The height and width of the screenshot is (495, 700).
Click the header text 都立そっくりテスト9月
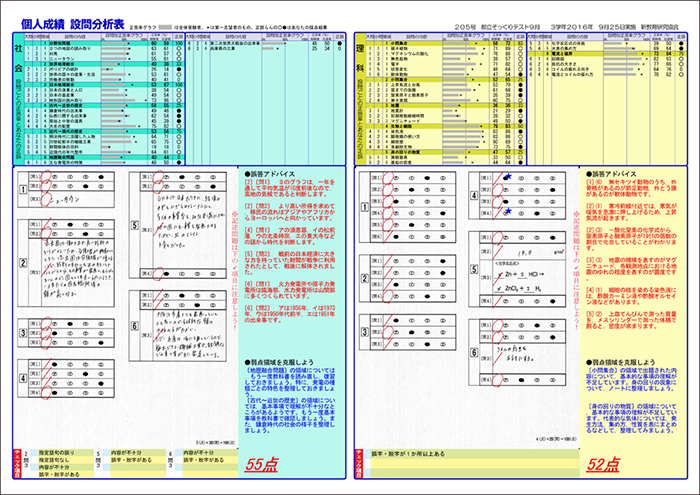click(510, 27)
